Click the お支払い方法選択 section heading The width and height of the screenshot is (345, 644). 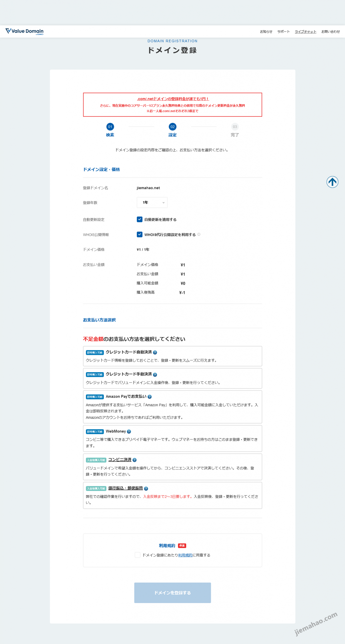point(99,320)
